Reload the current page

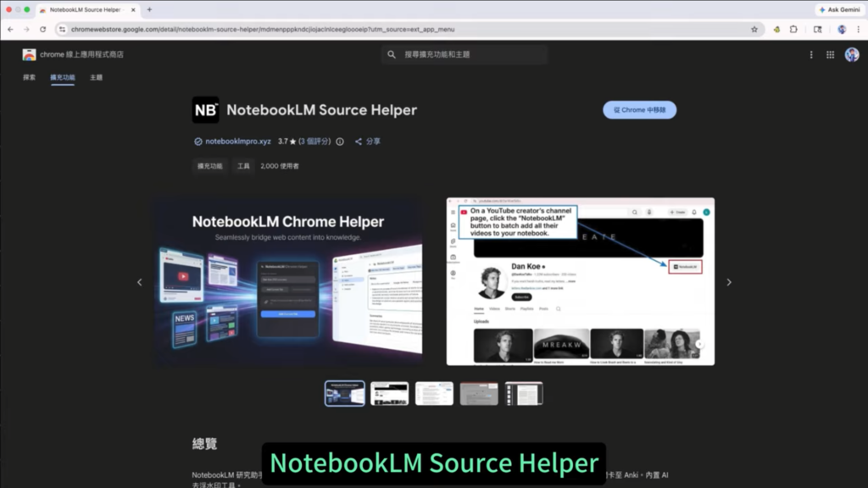tap(42, 30)
